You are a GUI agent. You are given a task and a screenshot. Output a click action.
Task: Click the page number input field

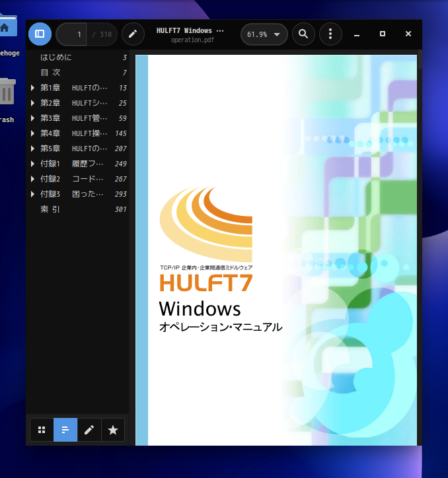tap(71, 34)
